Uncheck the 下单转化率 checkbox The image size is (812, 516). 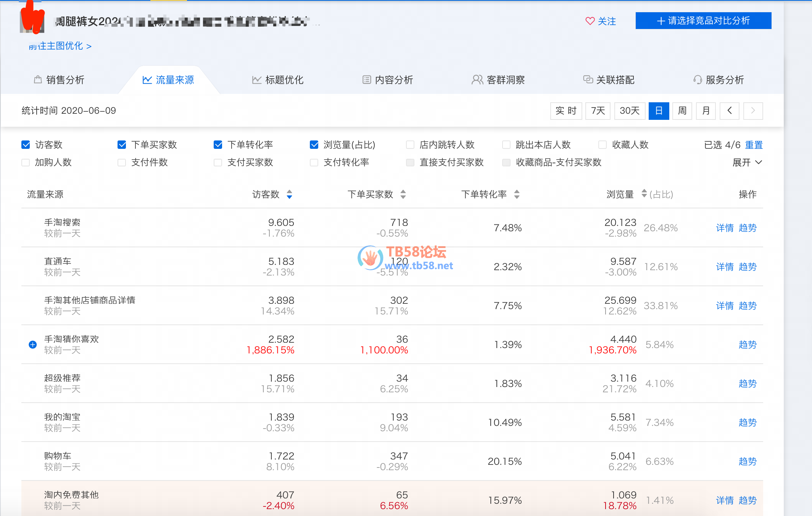218,145
